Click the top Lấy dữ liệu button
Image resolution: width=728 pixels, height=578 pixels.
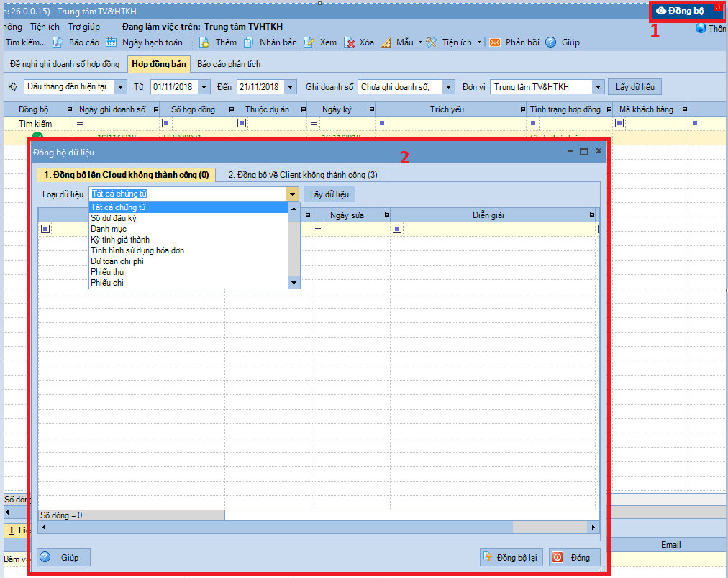[x=634, y=87]
